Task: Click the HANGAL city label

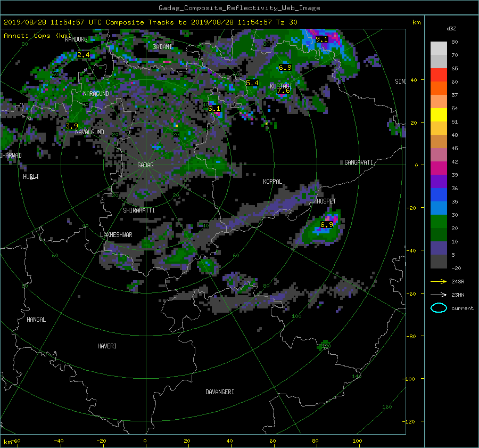Action: pos(36,320)
